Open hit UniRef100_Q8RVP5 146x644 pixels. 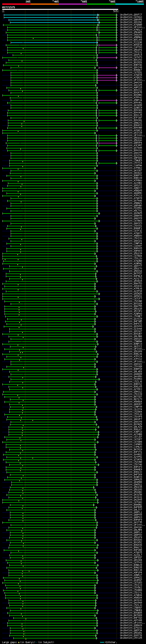131,20
